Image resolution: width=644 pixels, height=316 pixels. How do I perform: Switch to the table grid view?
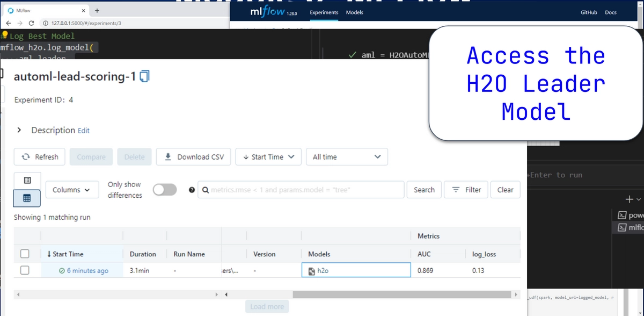coord(27,198)
